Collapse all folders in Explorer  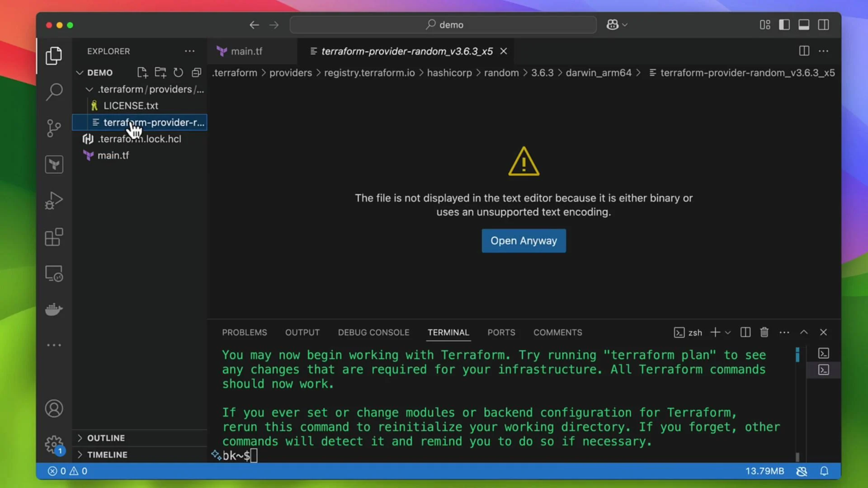tap(196, 73)
